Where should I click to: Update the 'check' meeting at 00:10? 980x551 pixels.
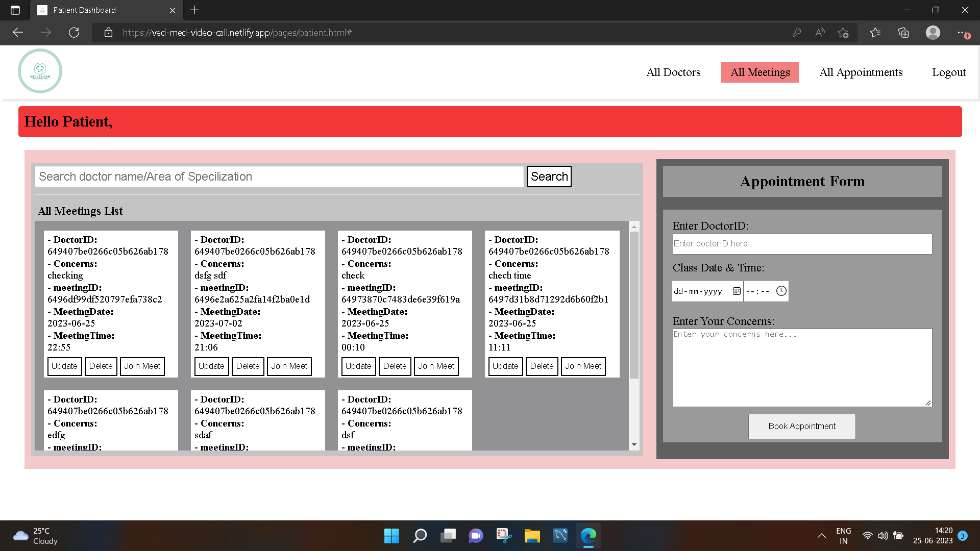point(358,366)
